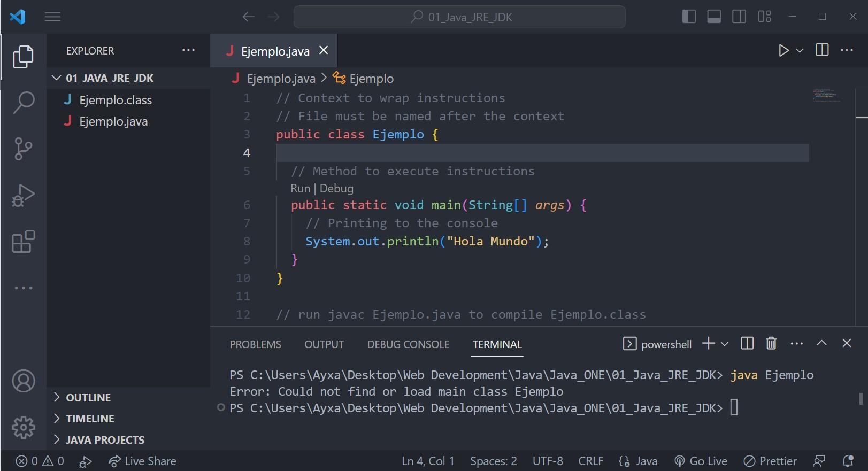Image resolution: width=868 pixels, height=471 pixels.
Task: Expand the Outline section
Action: pyautogui.click(x=128, y=398)
